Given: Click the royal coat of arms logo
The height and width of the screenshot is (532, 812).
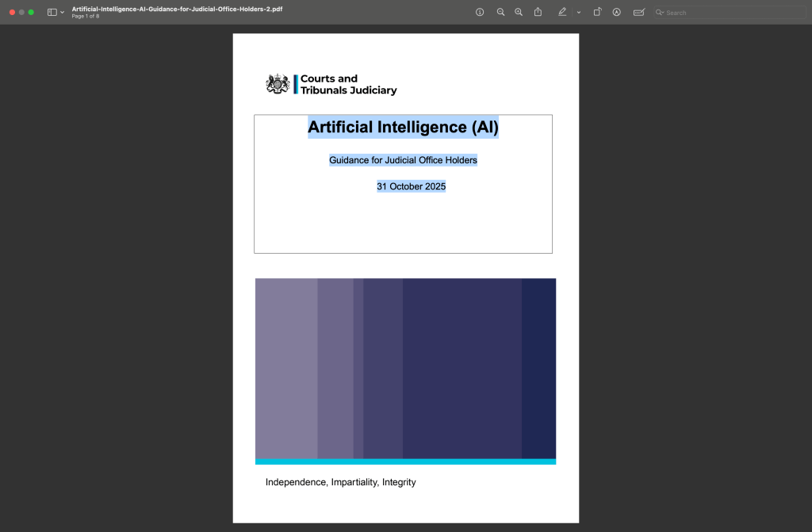Looking at the screenshot, I should [278, 84].
